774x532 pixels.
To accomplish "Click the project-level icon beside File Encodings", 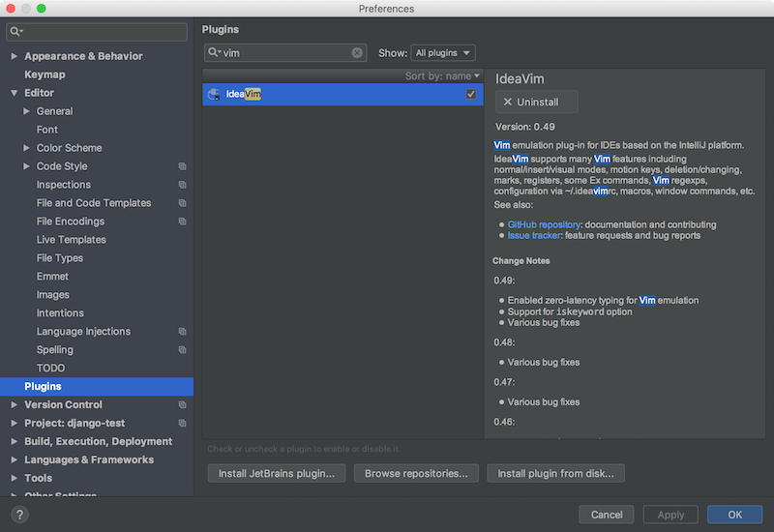I will 182,222.
